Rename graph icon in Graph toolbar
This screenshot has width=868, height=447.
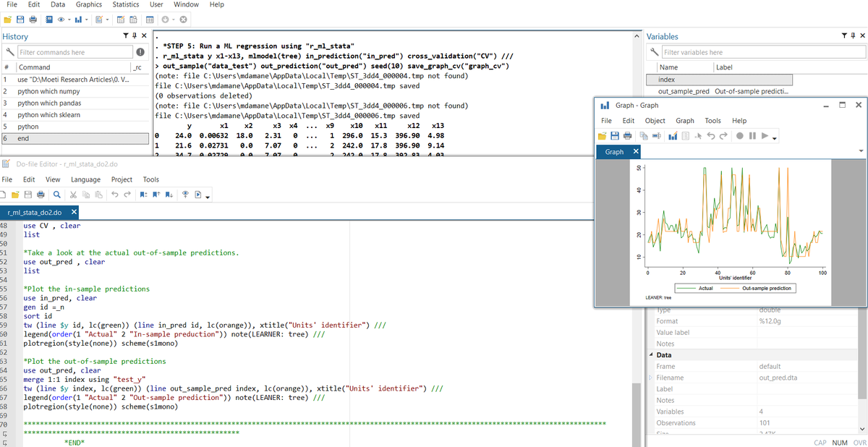tap(657, 137)
